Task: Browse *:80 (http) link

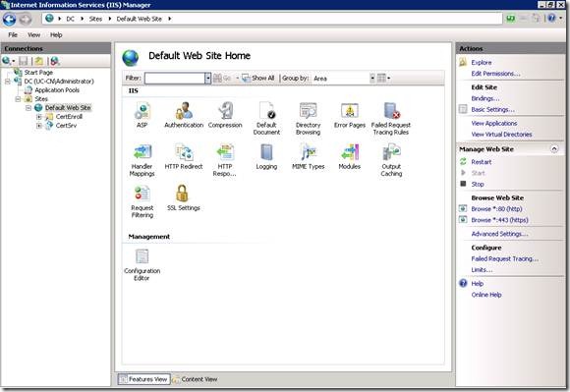Action: pos(496,209)
